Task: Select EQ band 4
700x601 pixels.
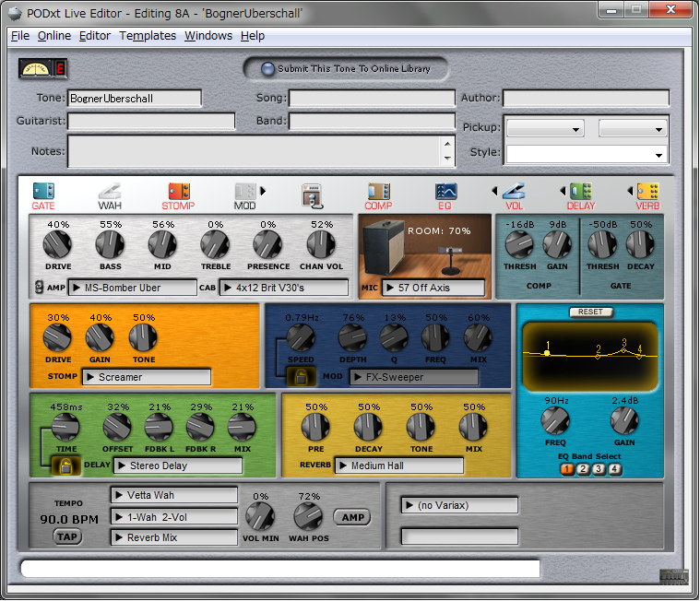Action: [615, 469]
